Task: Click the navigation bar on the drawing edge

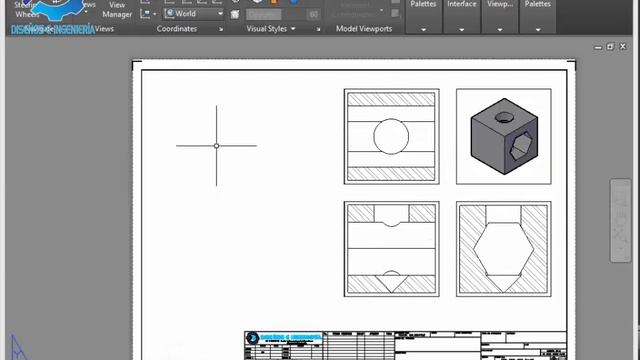Action: point(620,220)
